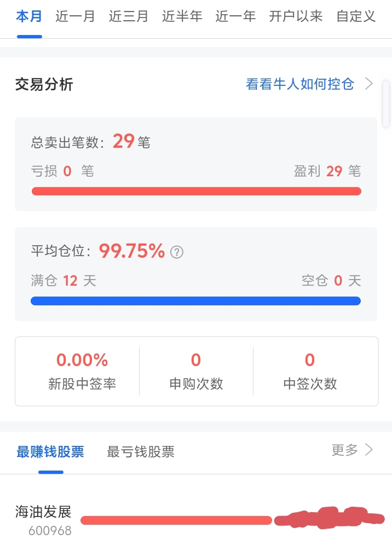Select the 近一年 period tab
The width and height of the screenshot is (392, 545).
pyautogui.click(x=235, y=16)
